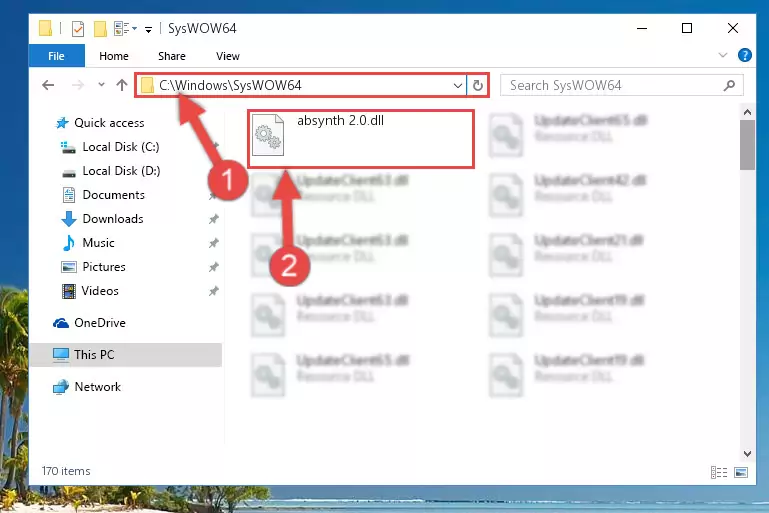Switch to details view layout
This screenshot has height=513, width=769.
[718, 472]
